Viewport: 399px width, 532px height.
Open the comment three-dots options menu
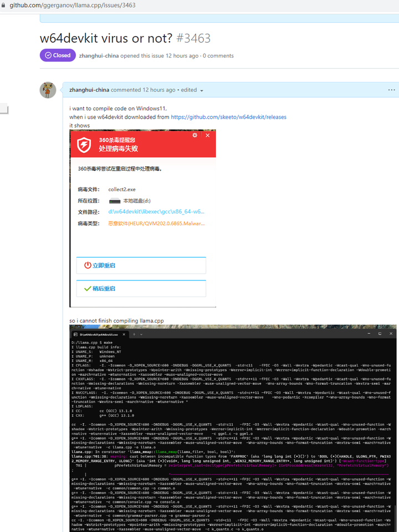(392, 90)
